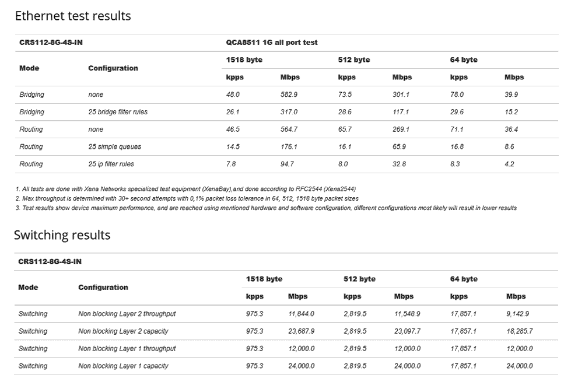Click the 25 simple queues configuration cell
585x392 pixels.
coord(114,146)
